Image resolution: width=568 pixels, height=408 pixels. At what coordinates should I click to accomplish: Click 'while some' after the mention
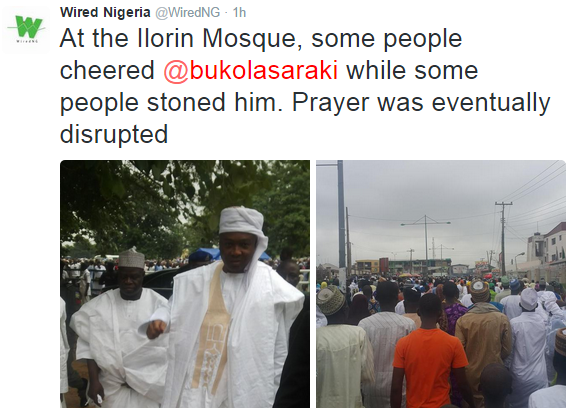pos(412,70)
